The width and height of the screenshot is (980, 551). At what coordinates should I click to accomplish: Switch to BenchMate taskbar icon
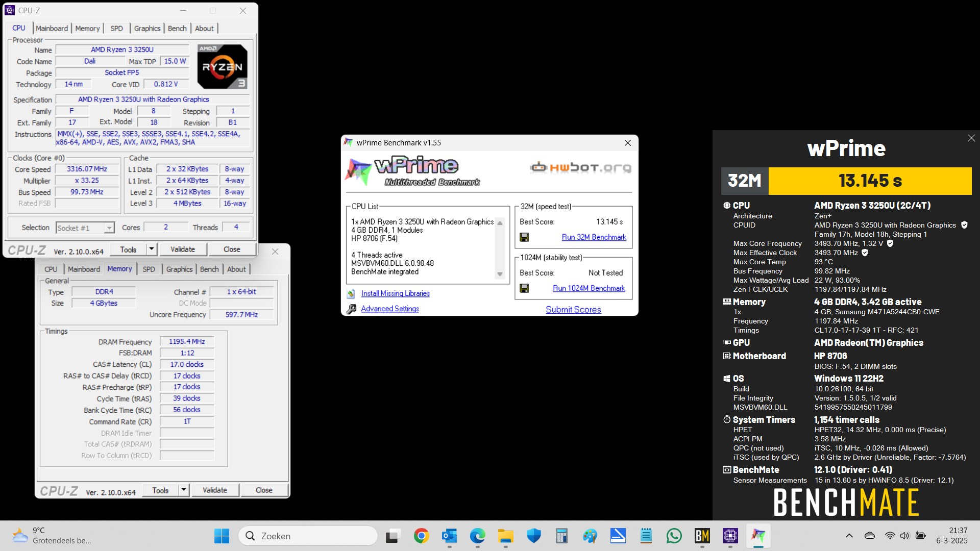tap(702, 536)
